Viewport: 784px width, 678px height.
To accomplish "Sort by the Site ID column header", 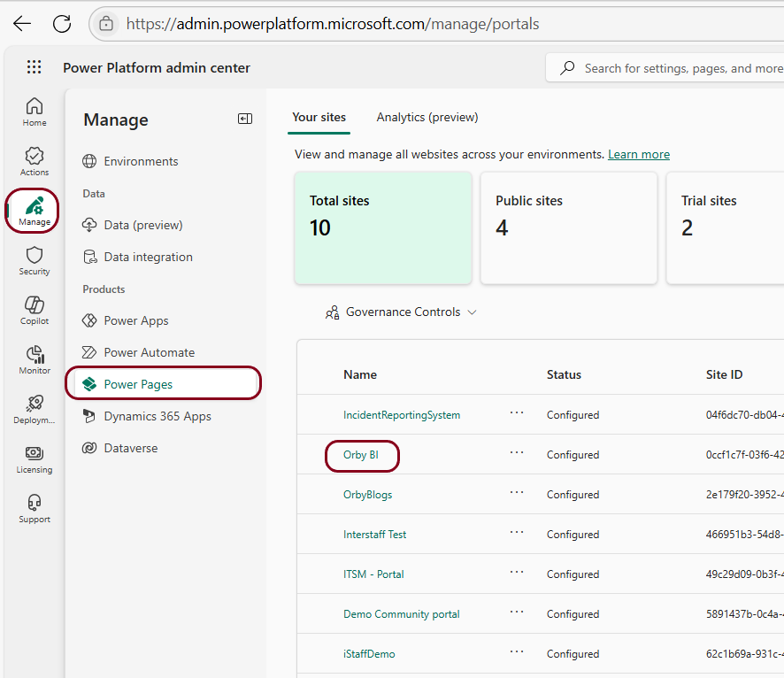I will [x=724, y=374].
